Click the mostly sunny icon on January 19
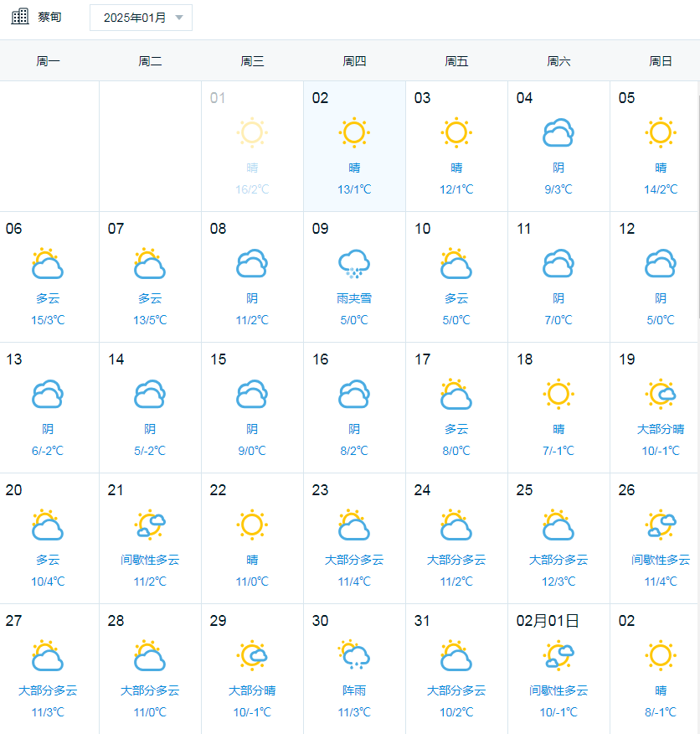Viewport: 700px width, 734px height. tap(660, 394)
